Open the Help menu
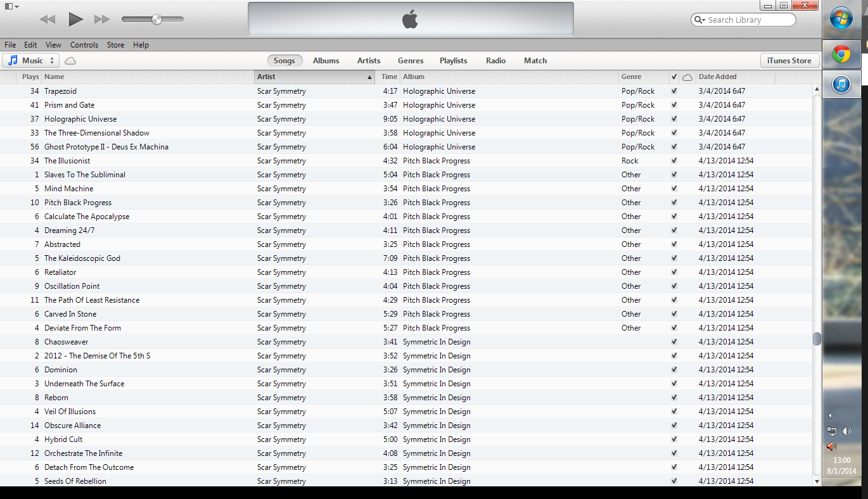The height and width of the screenshot is (499, 868). 141,45
